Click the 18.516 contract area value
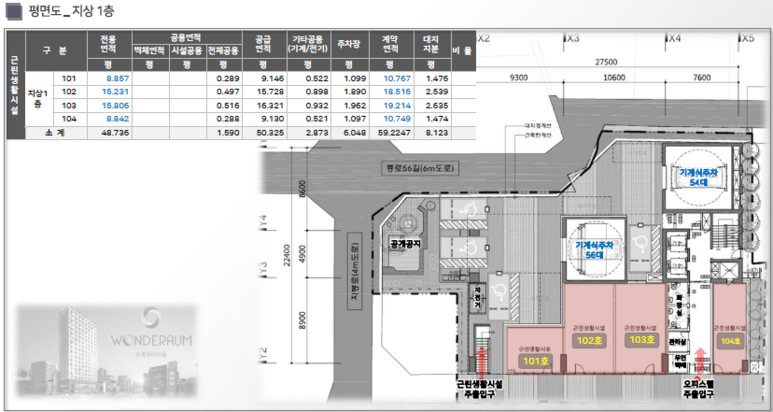 (x=397, y=92)
